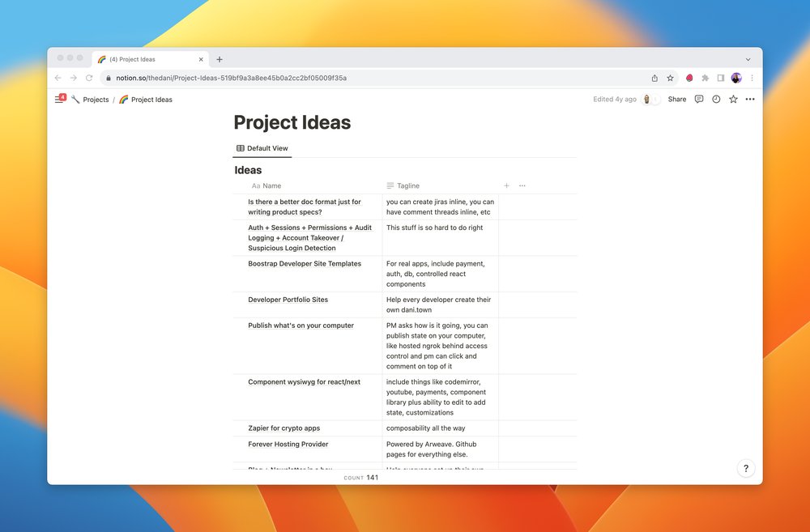Image resolution: width=810 pixels, height=532 pixels.
Task: View page history with the clock icon
Action: click(716, 99)
